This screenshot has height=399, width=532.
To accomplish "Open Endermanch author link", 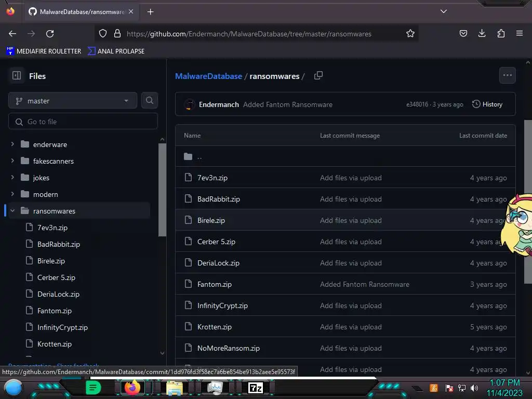I will click(219, 104).
